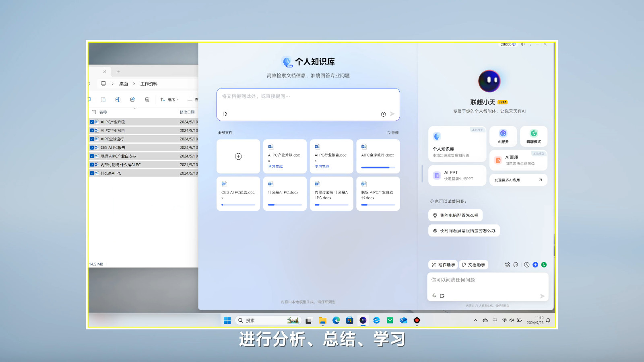Open the AI画师 card

[x=518, y=160]
